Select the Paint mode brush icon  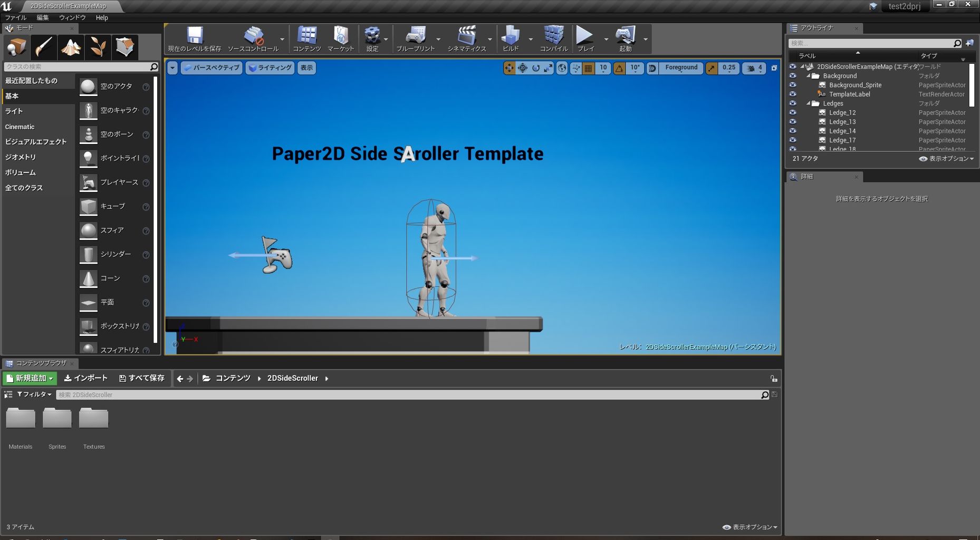44,47
